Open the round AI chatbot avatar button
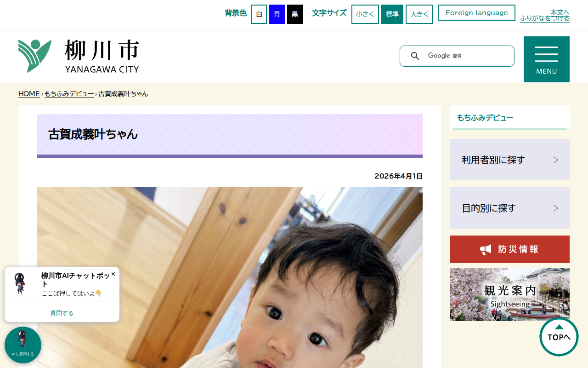588x368 pixels. pyautogui.click(x=23, y=345)
